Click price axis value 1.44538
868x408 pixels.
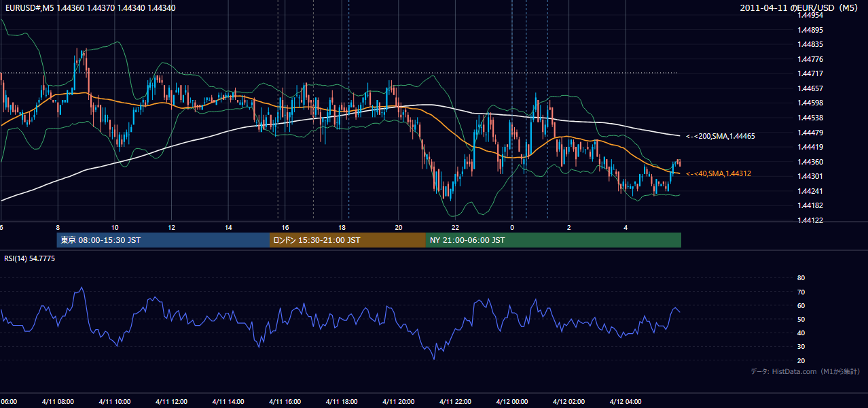(810, 118)
